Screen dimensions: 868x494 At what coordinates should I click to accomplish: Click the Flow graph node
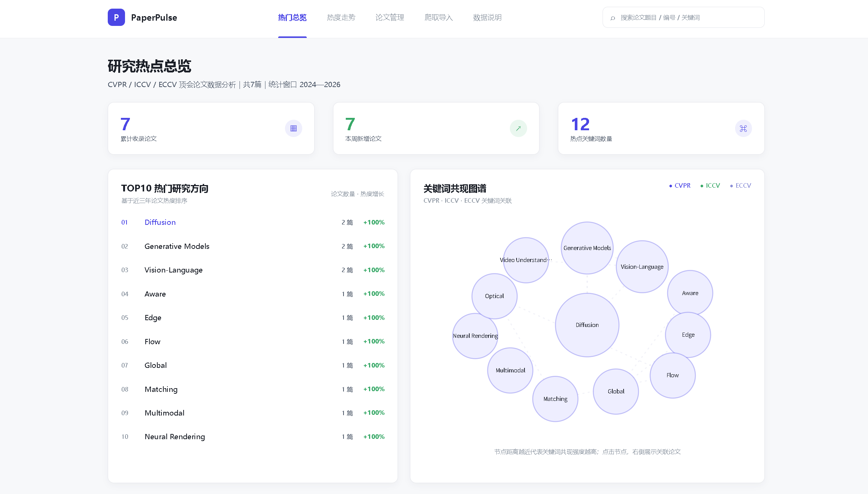[x=672, y=375]
